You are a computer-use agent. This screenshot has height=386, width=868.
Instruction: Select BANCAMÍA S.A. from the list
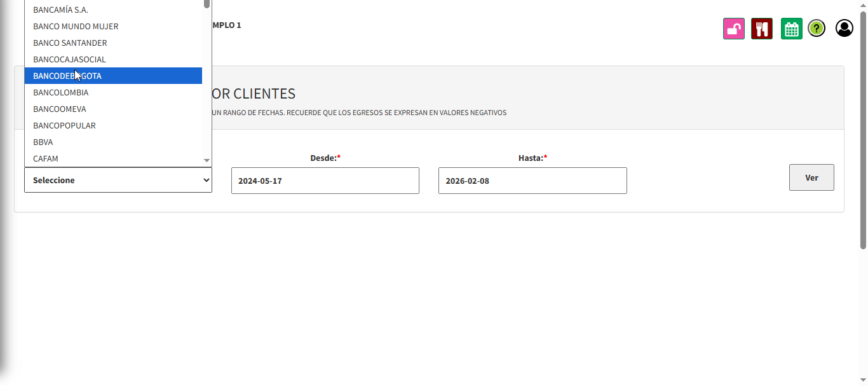click(60, 10)
